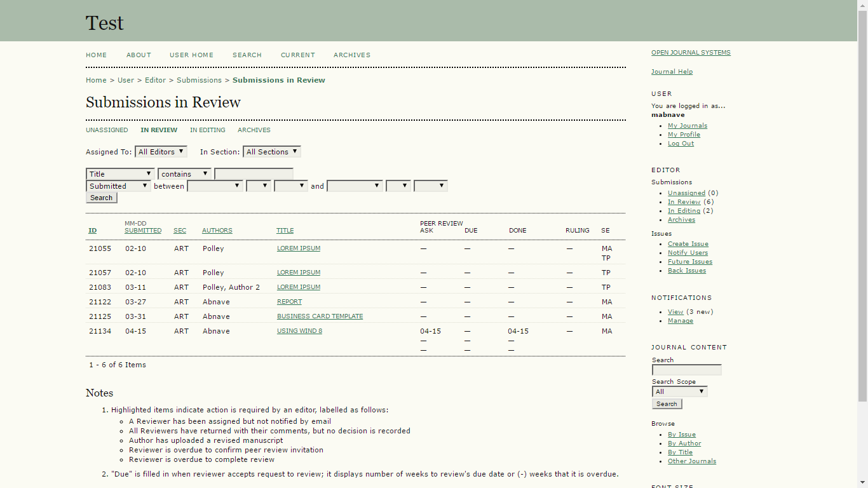Open Back Issues in the sidebar
The width and height of the screenshot is (868, 488).
tap(687, 271)
